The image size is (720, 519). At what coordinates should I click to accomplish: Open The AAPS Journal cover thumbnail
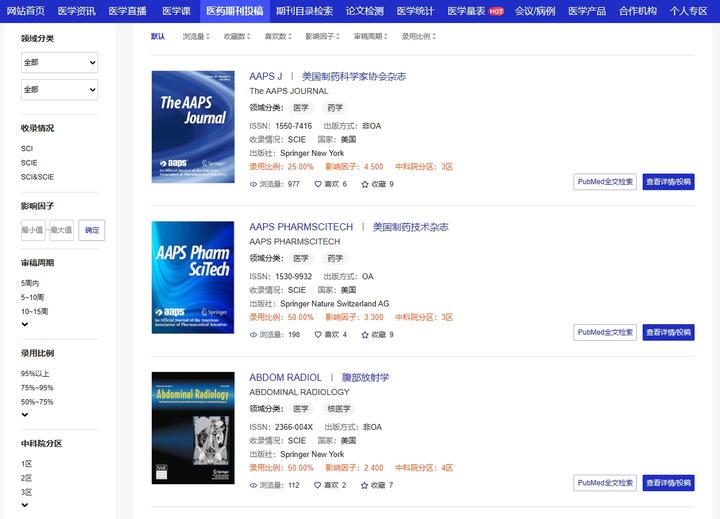tap(193, 127)
